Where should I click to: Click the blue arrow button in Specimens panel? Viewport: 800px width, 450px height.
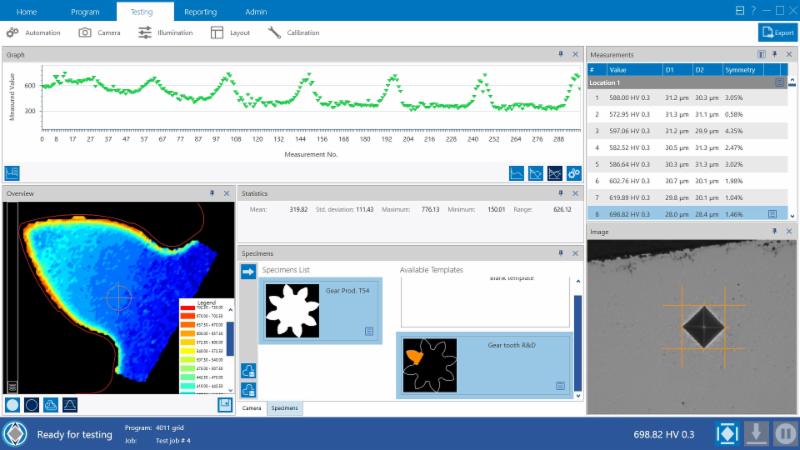248,271
